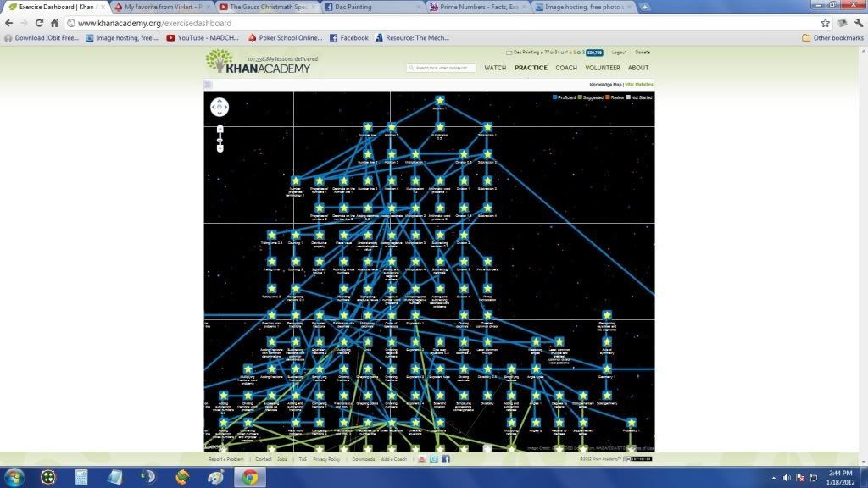Zoom in the knowledge map
868x488 pixels.
pos(220,129)
